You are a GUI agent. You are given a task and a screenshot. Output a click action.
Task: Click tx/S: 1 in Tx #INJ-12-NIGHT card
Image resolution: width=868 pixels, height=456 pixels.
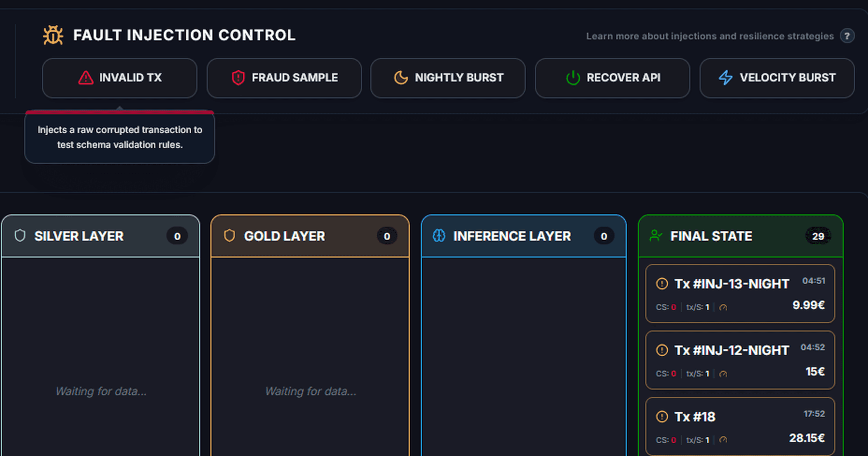tap(698, 374)
